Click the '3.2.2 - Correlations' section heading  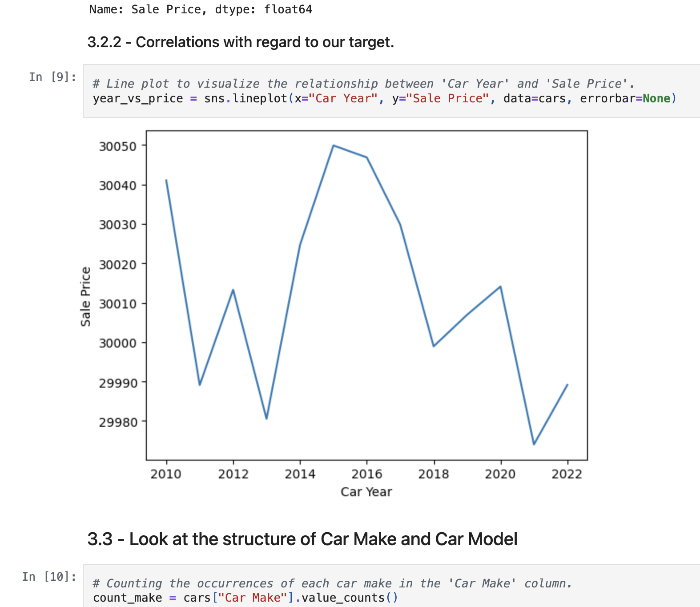(x=241, y=42)
